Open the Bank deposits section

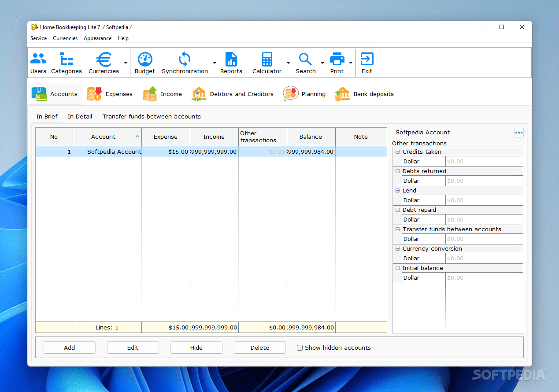(364, 94)
